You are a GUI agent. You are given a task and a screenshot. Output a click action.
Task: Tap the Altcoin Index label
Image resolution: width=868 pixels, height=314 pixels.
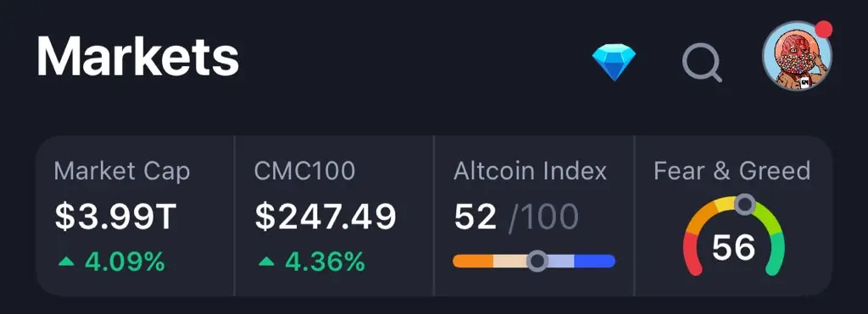[x=531, y=171]
